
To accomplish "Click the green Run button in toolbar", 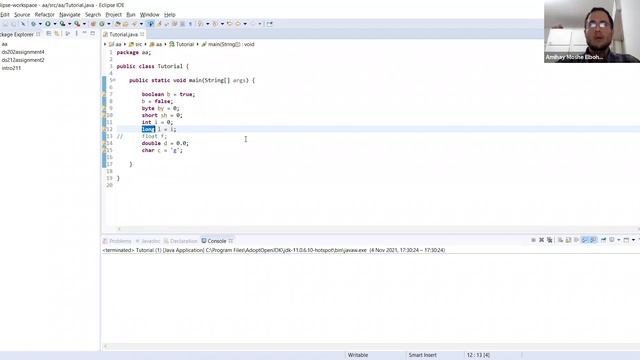I will click(x=48, y=24).
